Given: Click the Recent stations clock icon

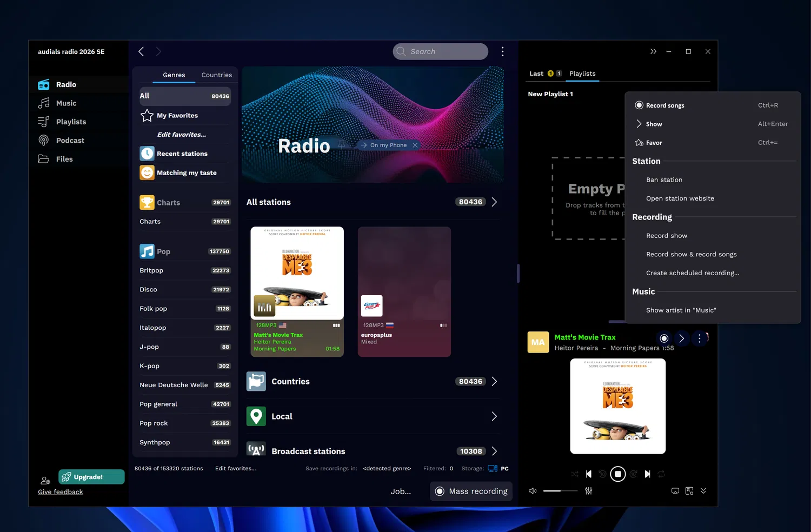Looking at the screenshot, I should [147, 154].
